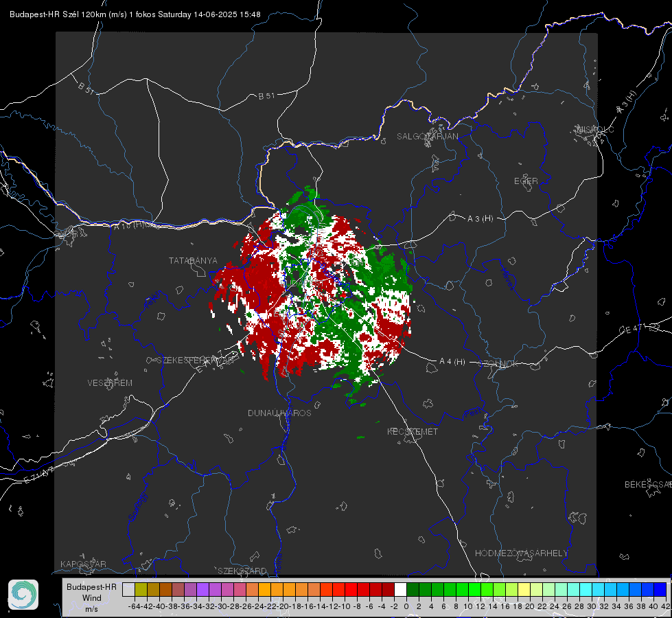
Task: Click the HÓDMEZŐVÁSÁRHELY city label
Action: [522, 553]
